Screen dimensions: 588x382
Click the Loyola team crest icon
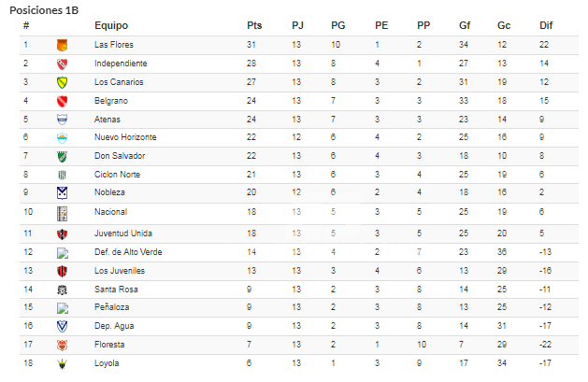pyautogui.click(x=62, y=363)
